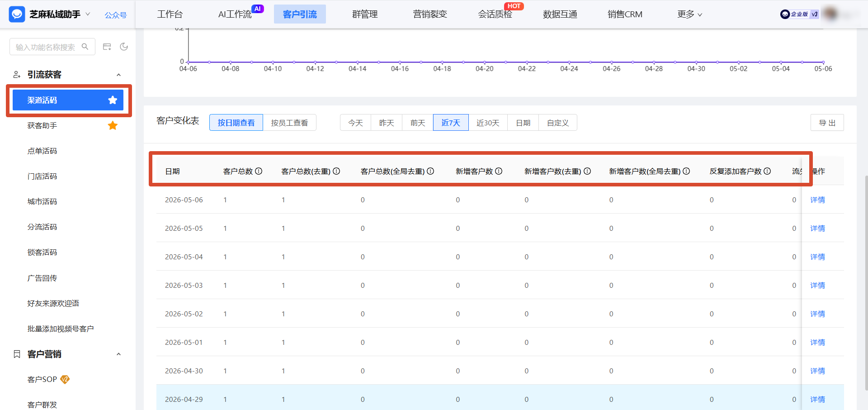Toggle the favorite star on 渠道活码
Image resolution: width=868 pixels, height=410 pixels.
(x=113, y=100)
